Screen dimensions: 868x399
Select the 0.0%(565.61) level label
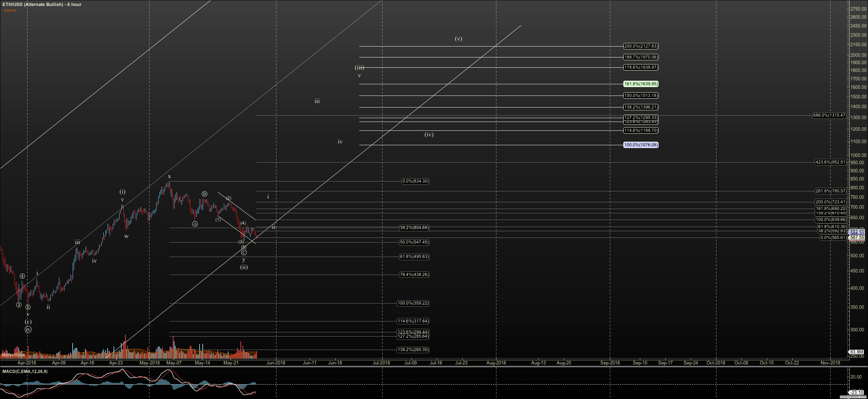833,238
